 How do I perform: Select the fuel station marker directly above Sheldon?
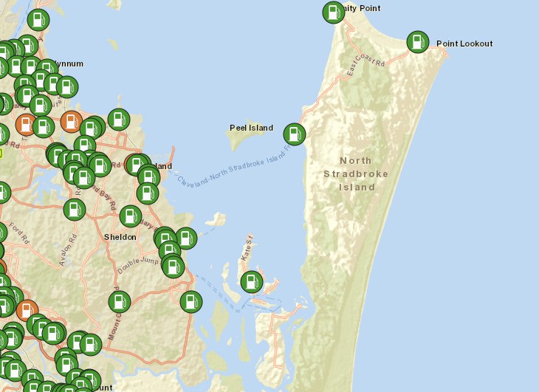pos(130,216)
